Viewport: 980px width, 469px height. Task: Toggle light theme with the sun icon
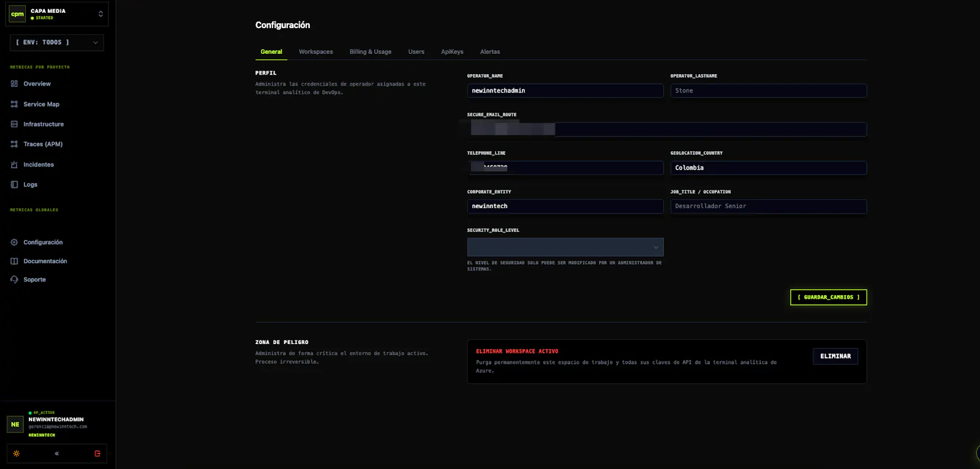pos(17,454)
